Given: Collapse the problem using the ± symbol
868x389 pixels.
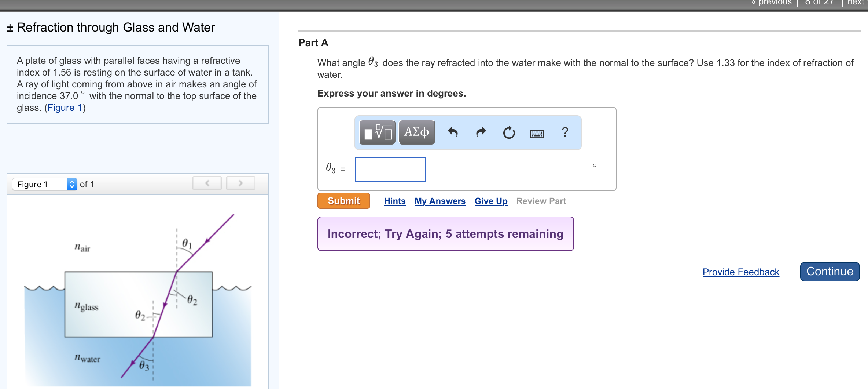Looking at the screenshot, I should coord(9,27).
